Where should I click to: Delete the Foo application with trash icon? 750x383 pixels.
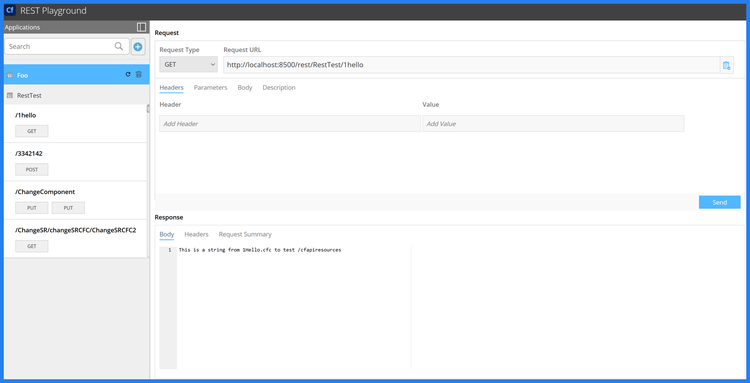tap(139, 75)
